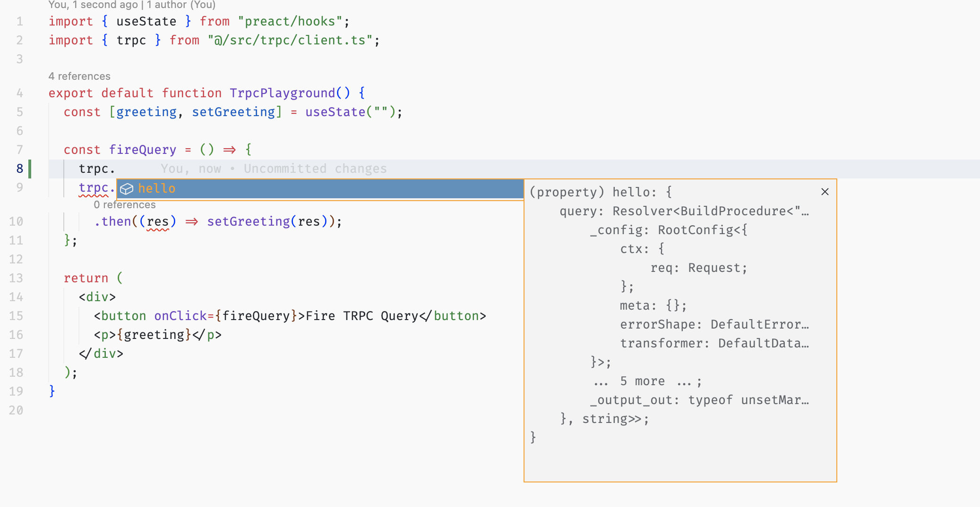Click the empty line 20 in the editor
Viewport: 980px width, 507px height.
click(x=236, y=411)
